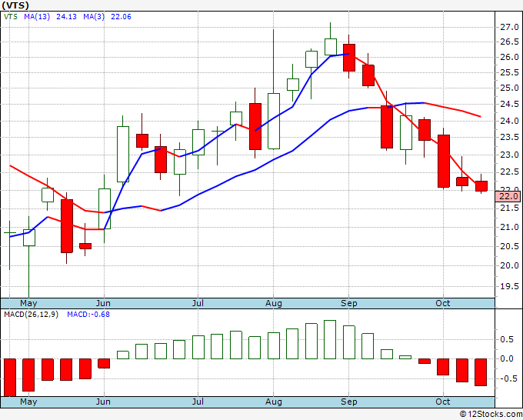Select the 20.0 price axis label
Viewport: 523px width, 420px height.
click(x=509, y=266)
